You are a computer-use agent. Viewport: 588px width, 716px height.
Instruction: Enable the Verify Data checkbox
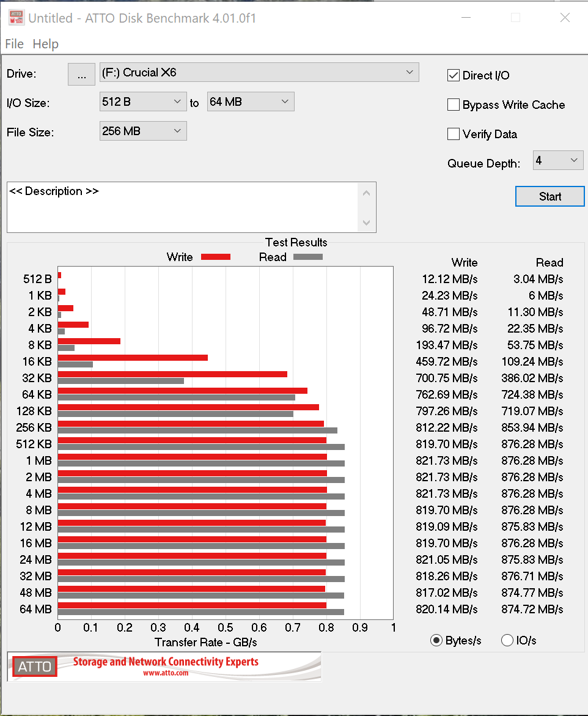pos(454,134)
